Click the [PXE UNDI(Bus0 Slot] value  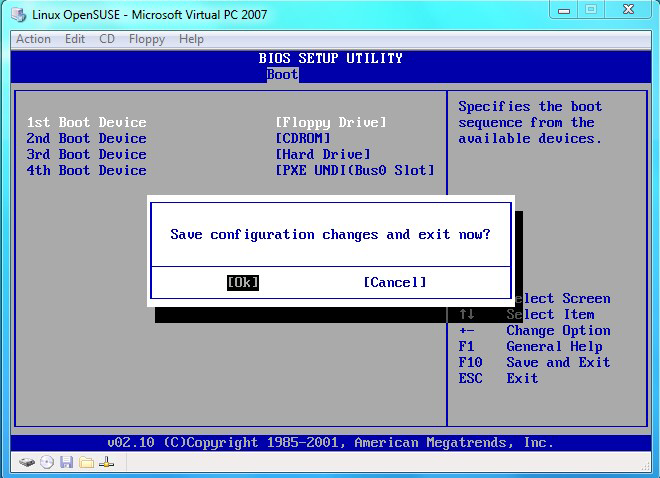[355, 170]
